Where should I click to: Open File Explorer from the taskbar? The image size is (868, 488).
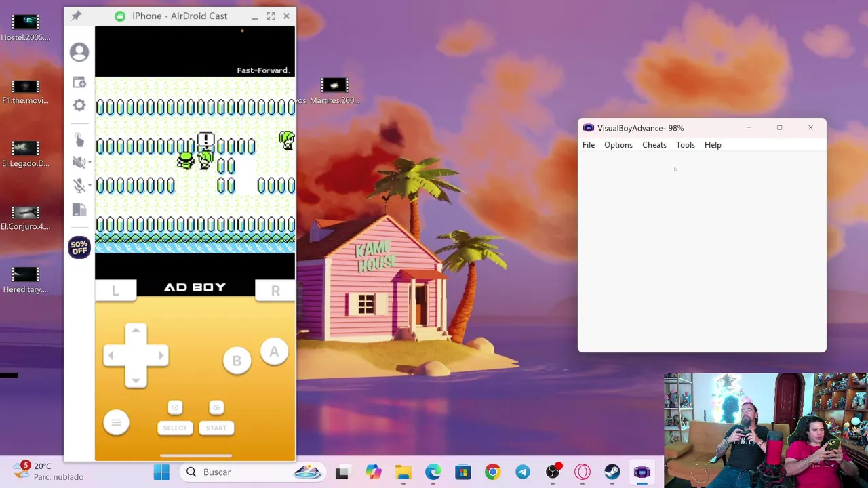pos(403,472)
